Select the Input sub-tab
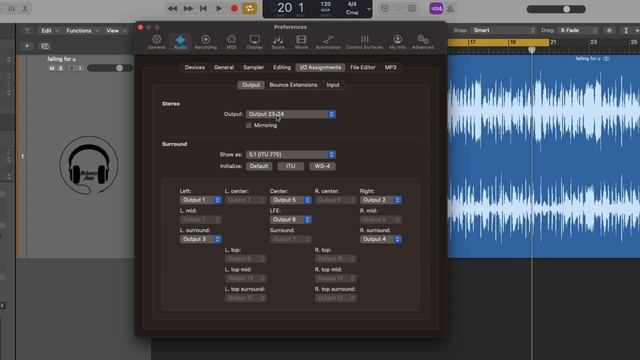Screen dimensions: 640x360 tap(333, 85)
